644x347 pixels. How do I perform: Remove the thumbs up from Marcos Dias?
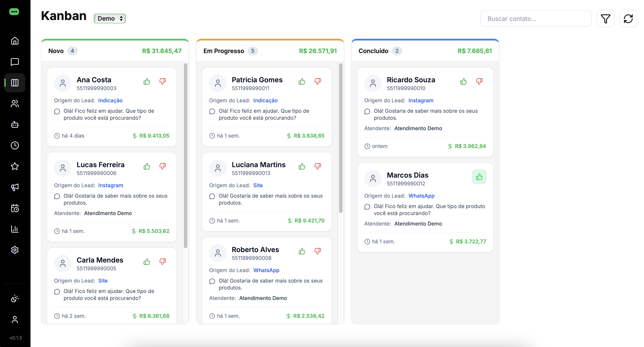click(479, 177)
